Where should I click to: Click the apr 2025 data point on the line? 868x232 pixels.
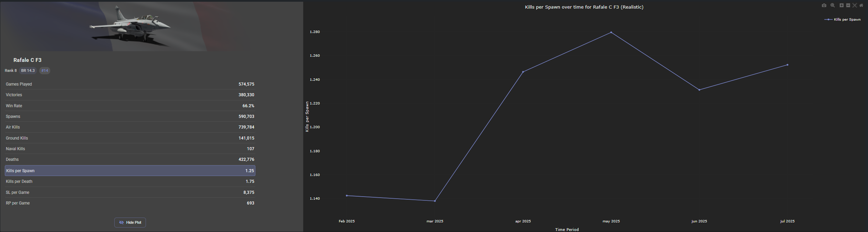click(523, 72)
